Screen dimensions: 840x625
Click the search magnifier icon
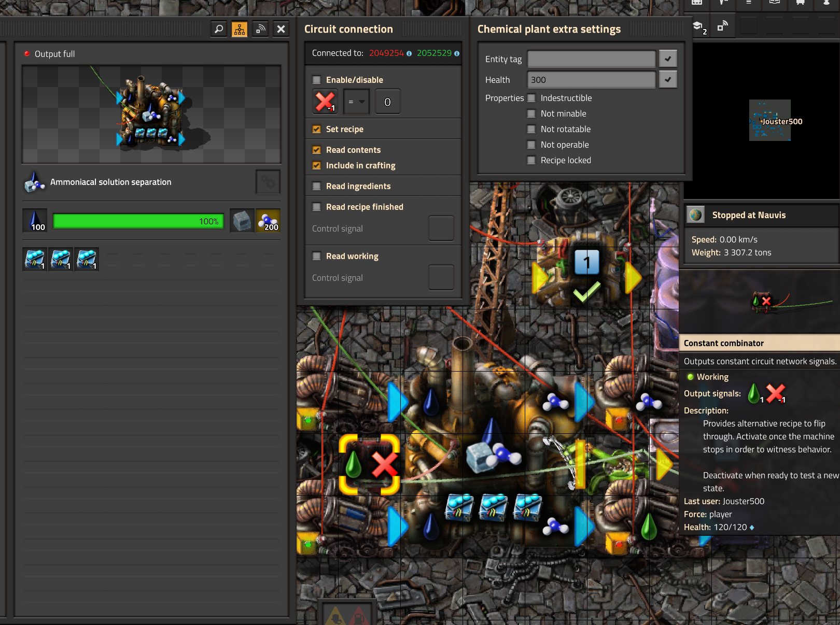point(219,29)
